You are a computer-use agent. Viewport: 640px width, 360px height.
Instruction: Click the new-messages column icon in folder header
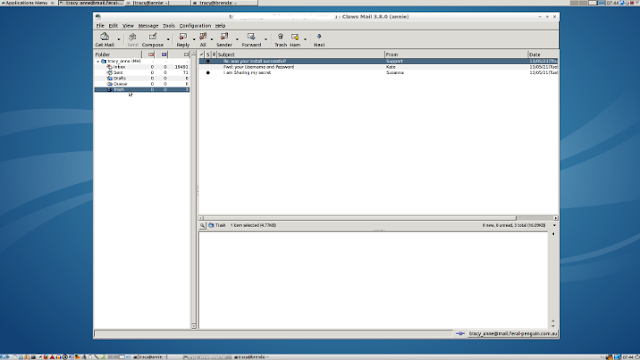coord(151,54)
